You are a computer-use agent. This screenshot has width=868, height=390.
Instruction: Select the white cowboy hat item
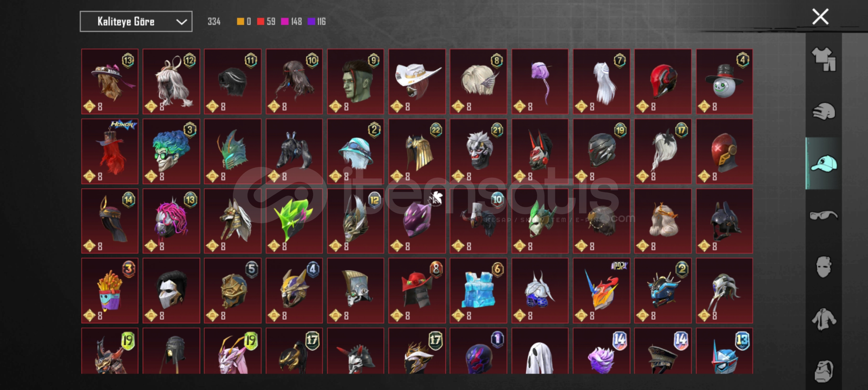coord(417,82)
